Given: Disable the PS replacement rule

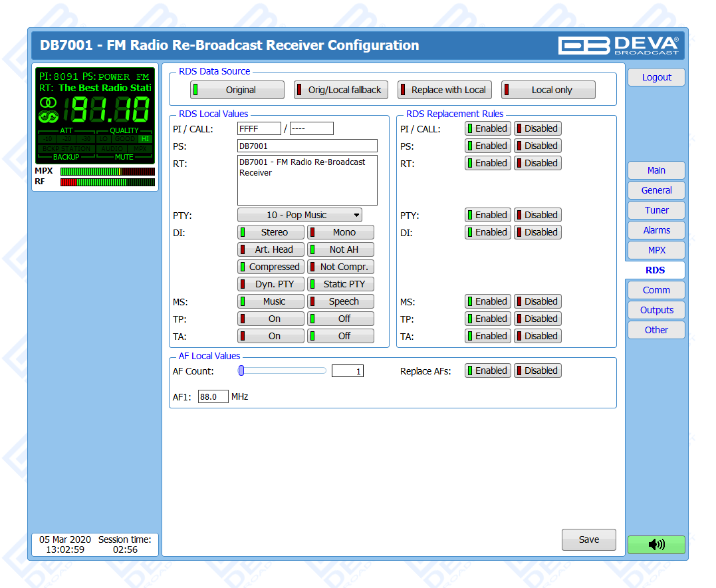Looking at the screenshot, I should (x=537, y=146).
